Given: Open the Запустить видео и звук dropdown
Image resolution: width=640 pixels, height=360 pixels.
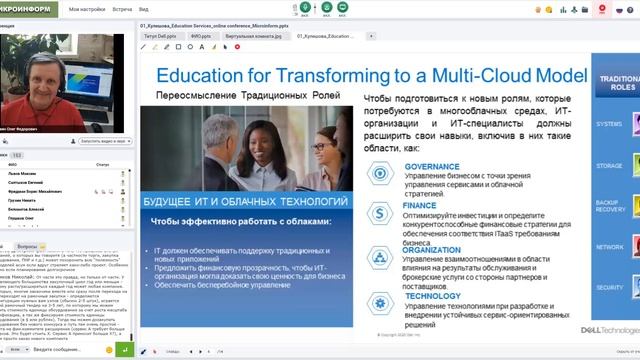Looking at the screenshot, I should click(x=105, y=141).
